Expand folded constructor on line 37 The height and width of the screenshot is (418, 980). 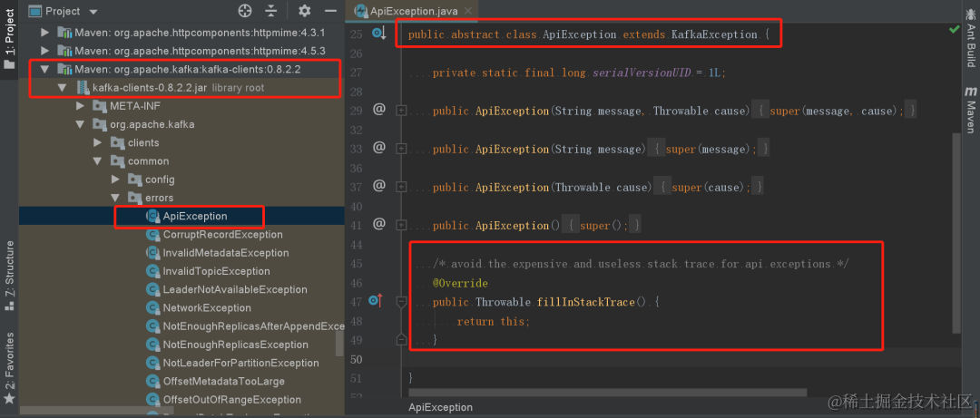(401, 187)
